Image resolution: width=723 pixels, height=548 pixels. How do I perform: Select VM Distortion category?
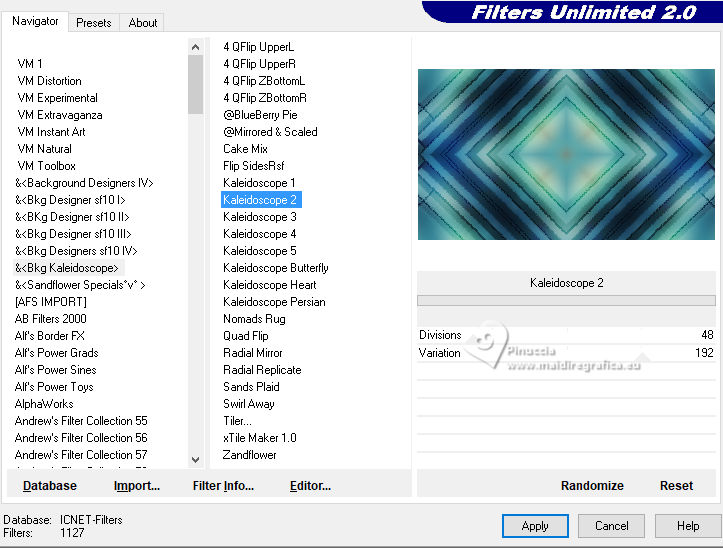[49, 81]
